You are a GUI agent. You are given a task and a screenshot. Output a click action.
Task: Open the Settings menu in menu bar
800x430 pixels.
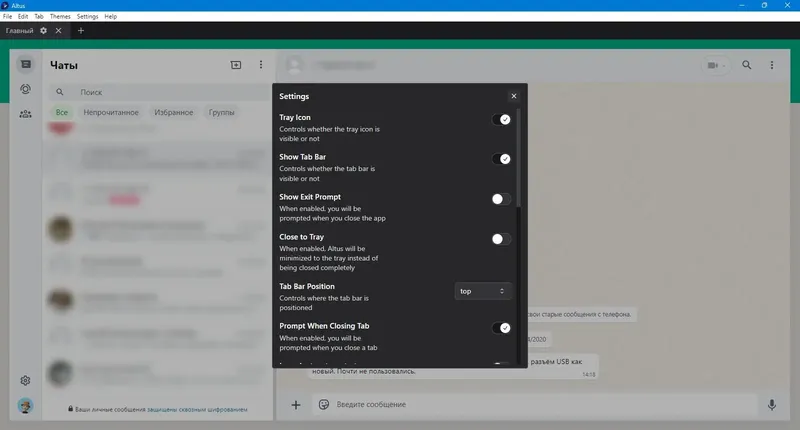click(x=87, y=16)
